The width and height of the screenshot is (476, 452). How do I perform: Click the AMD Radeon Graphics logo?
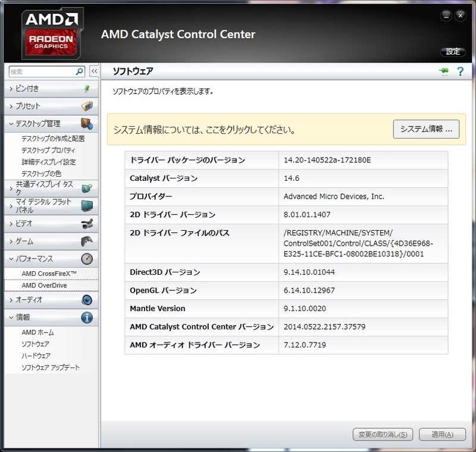pos(51,33)
